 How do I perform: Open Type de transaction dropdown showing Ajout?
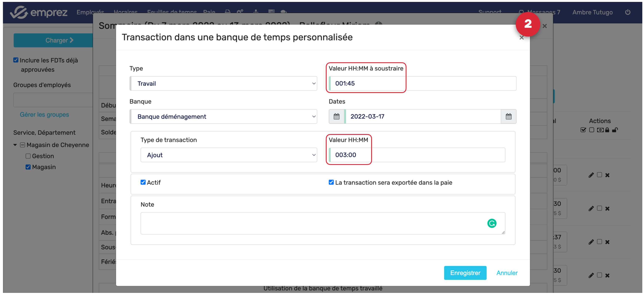[228, 155]
